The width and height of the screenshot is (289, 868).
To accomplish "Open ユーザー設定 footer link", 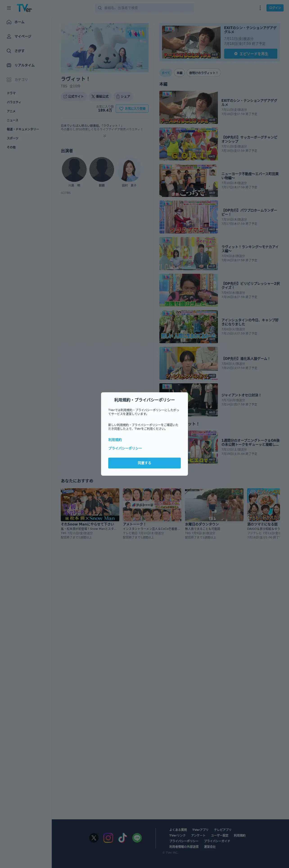I will tap(220, 835).
